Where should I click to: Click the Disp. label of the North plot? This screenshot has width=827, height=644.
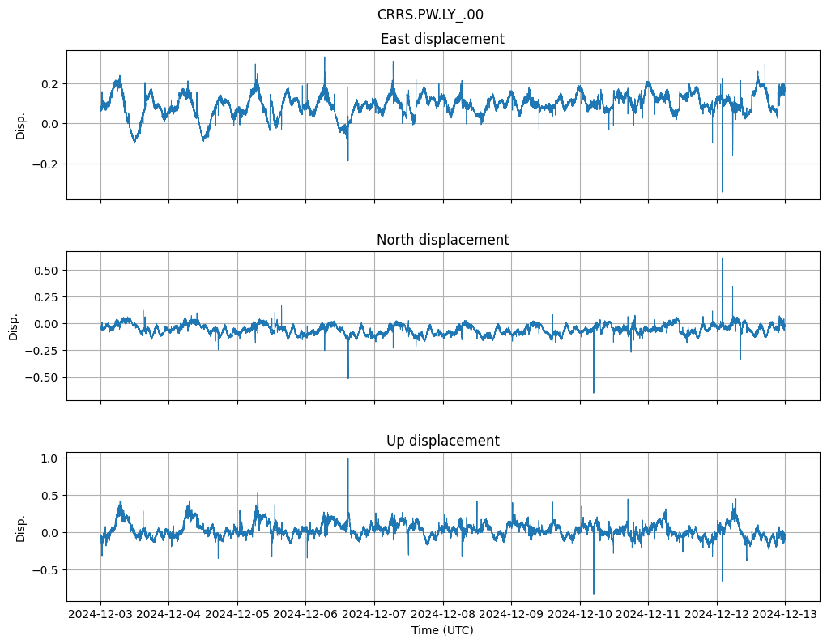click(14, 326)
